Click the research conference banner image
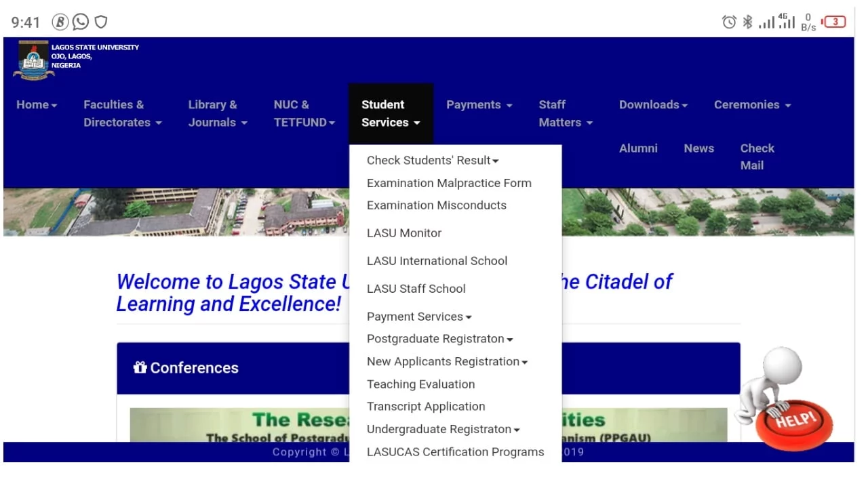The height and width of the screenshot is (488, 868). coord(237,425)
